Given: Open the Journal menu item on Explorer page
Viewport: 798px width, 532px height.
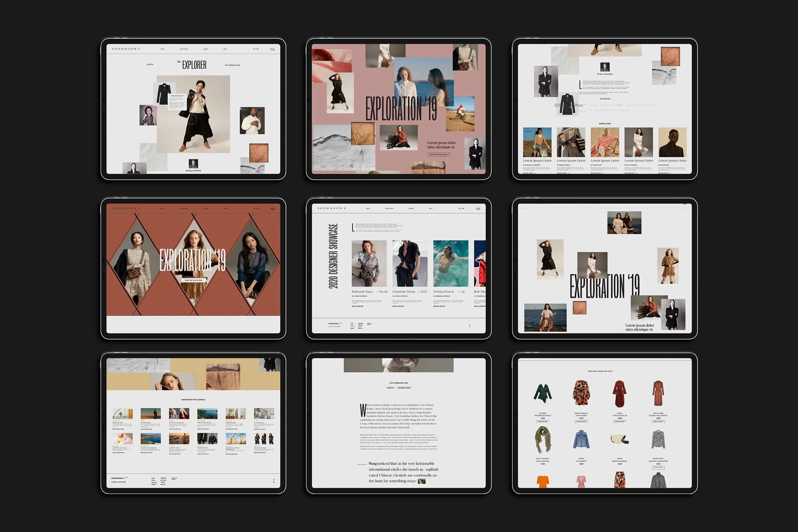Looking at the screenshot, I should [206, 49].
